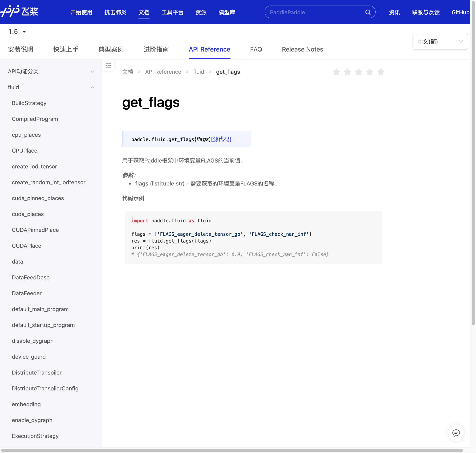Open the feedback chat bubble icon
The height and width of the screenshot is (453, 476).
pyautogui.click(x=456, y=433)
